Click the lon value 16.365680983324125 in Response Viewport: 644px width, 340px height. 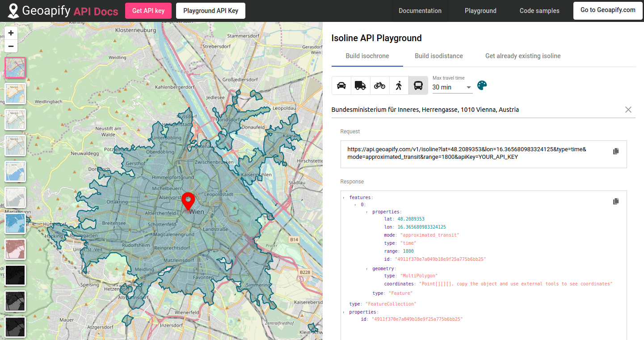421,227
